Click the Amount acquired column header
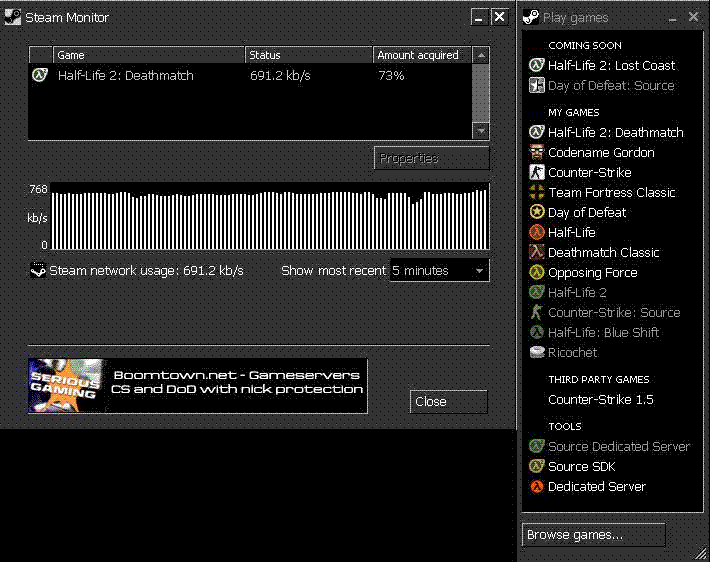The height and width of the screenshot is (562, 710). point(422,55)
